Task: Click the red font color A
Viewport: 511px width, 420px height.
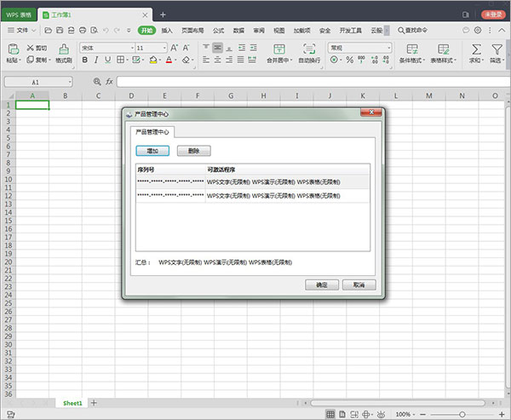Action: [x=169, y=60]
